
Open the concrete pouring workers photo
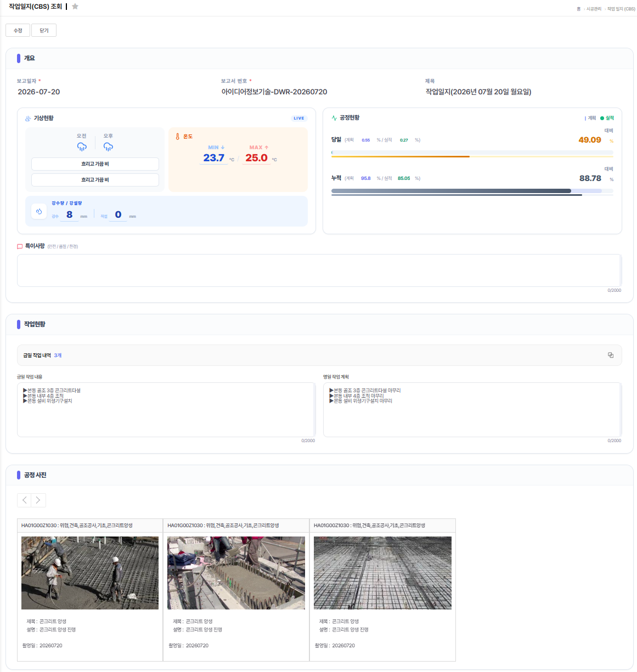point(90,573)
